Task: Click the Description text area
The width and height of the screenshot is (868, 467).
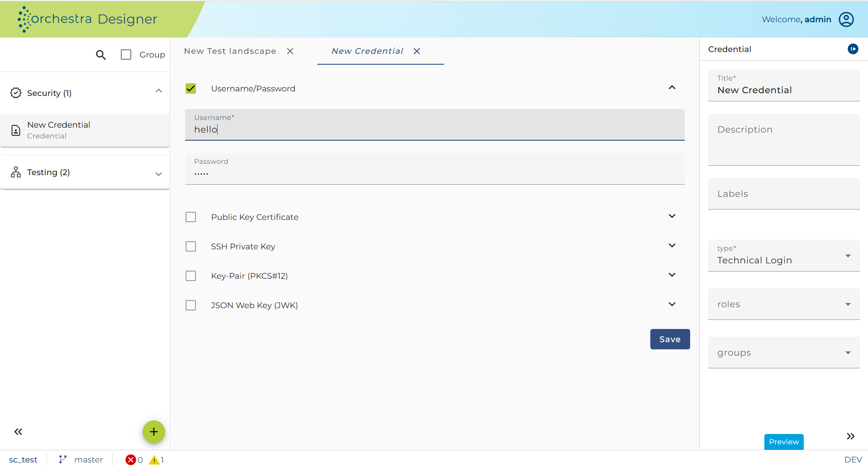Action: 784,139
